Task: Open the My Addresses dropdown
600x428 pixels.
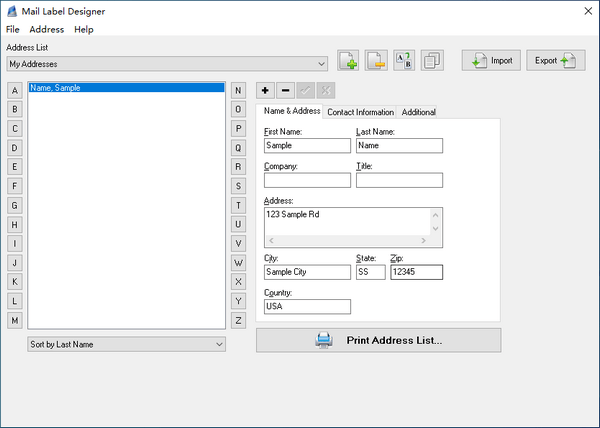Action: pyautogui.click(x=166, y=64)
